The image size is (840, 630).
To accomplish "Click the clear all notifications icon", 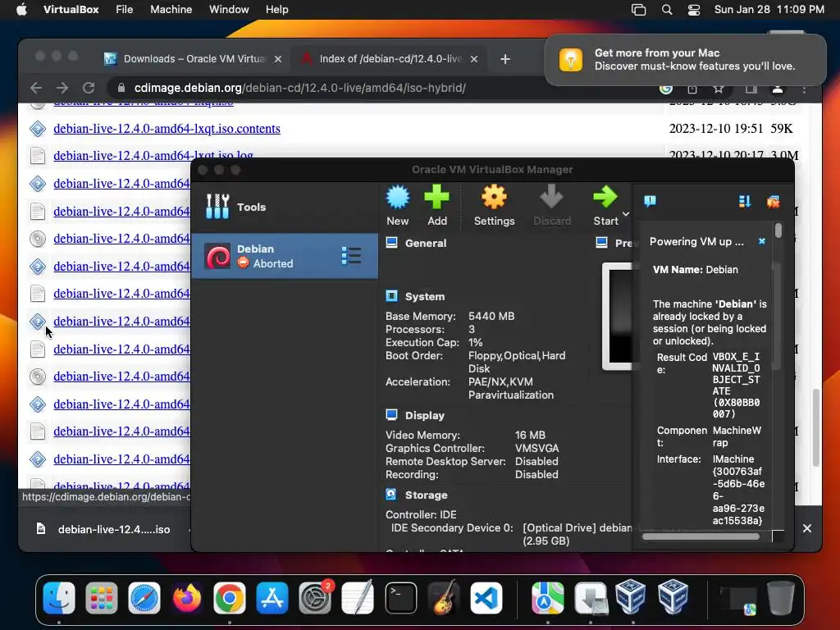I will (x=773, y=202).
